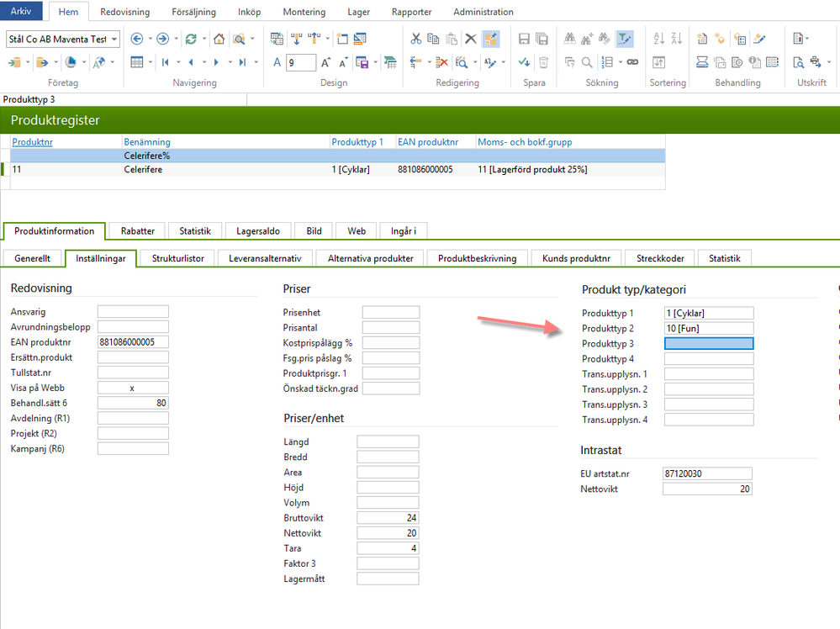The height and width of the screenshot is (629, 840).
Task: Click the Home icon in Navigering group
Action: (219, 39)
